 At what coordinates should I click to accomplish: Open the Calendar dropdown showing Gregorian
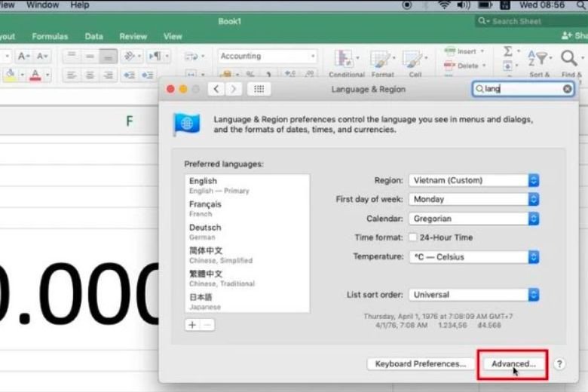pos(474,219)
